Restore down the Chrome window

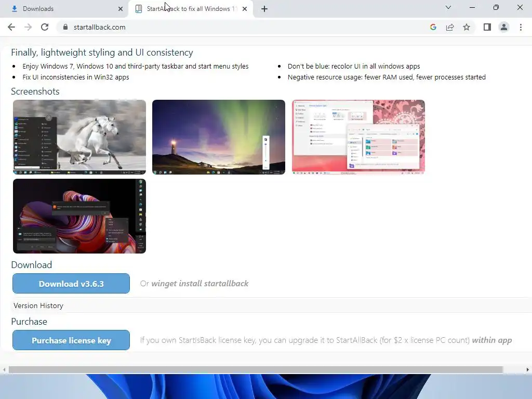(496, 7)
